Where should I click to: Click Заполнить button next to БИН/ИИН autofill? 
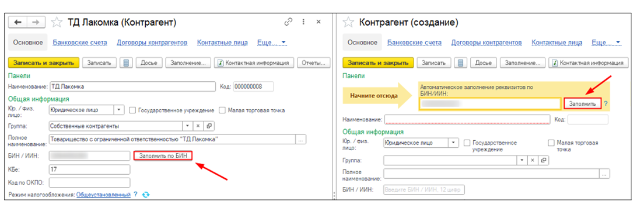point(582,104)
